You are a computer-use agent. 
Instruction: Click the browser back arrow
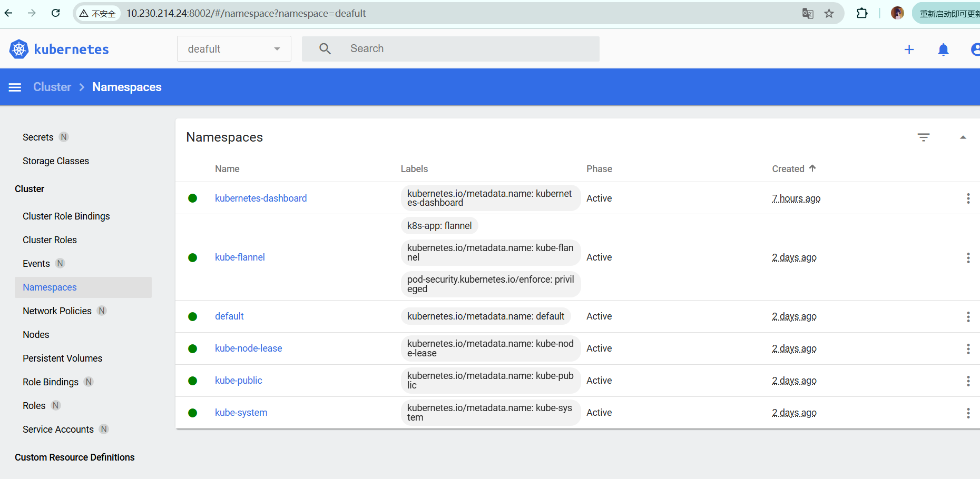(x=8, y=13)
